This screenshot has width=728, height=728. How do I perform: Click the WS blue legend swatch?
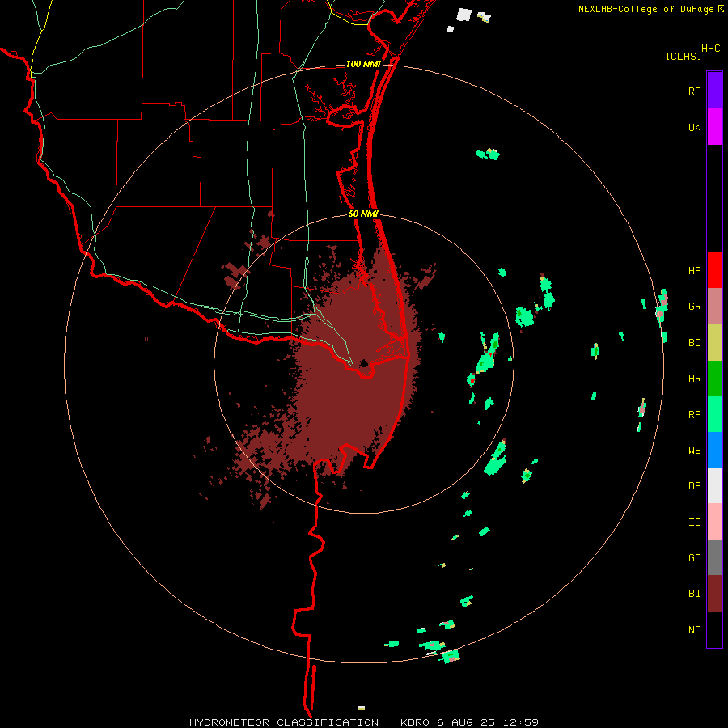click(x=714, y=450)
